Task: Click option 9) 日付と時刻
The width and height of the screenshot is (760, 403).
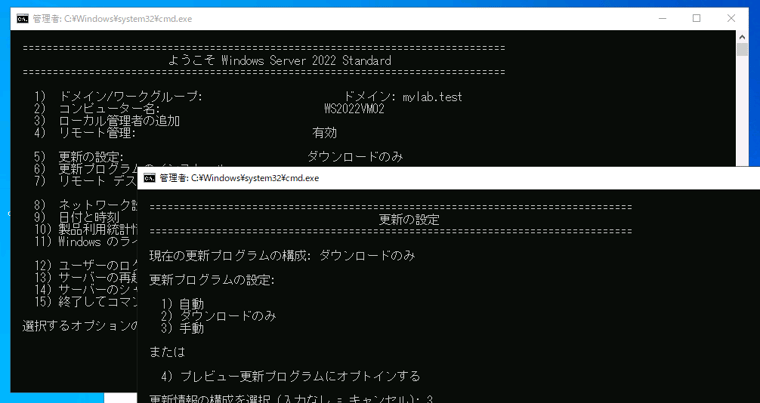Action: pyautogui.click(x=77, y=217)
